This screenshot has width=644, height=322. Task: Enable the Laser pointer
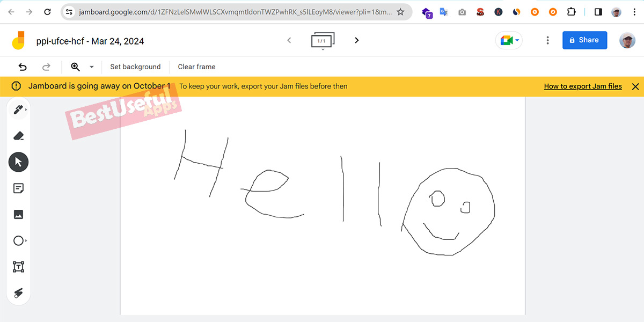(x=18, y=293)
